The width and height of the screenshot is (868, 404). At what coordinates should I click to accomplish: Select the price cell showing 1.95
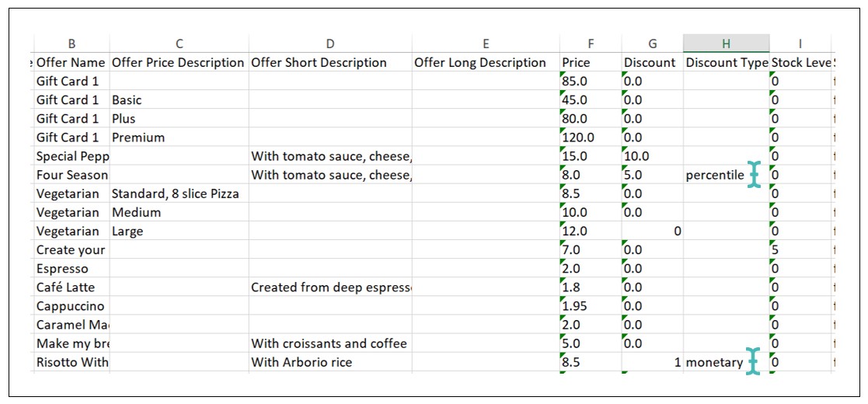591,306
